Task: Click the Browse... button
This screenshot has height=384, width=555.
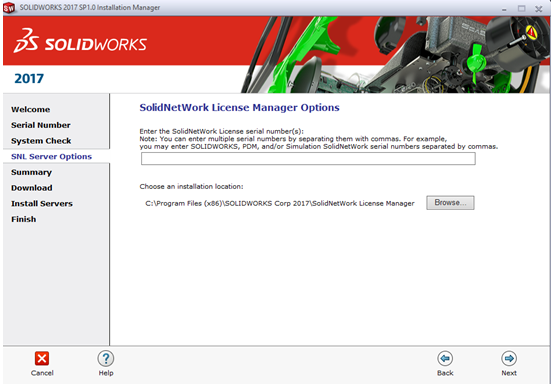Action: point(450,203)
